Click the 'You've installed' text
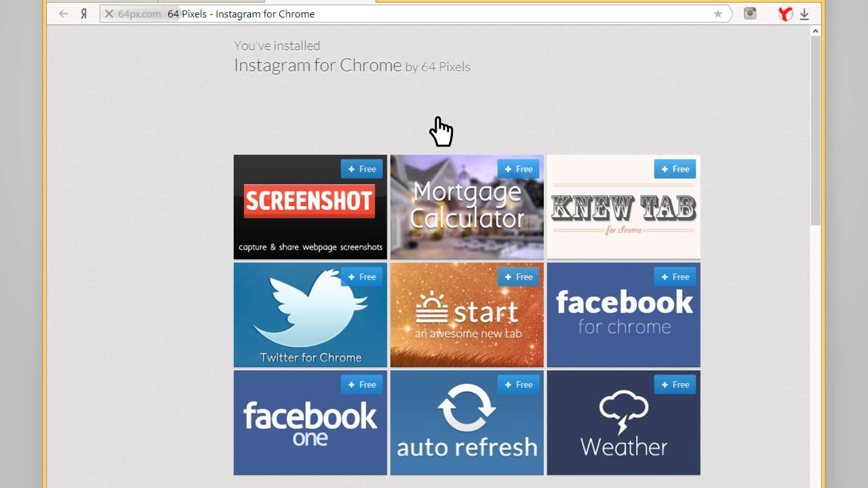 tap(277, 45)
